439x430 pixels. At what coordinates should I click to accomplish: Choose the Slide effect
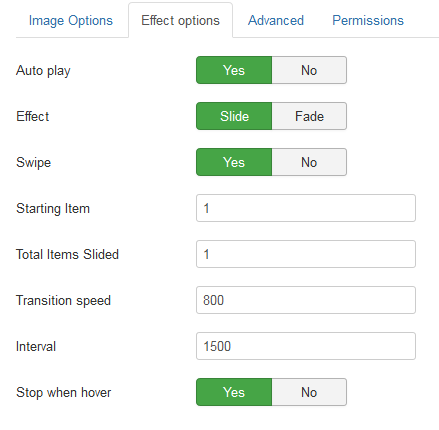[234, 116]
